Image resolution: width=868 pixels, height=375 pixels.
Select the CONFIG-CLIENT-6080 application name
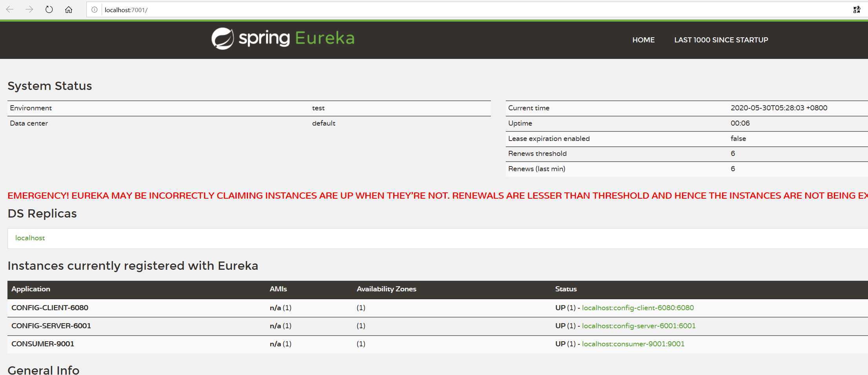point(50,308)
